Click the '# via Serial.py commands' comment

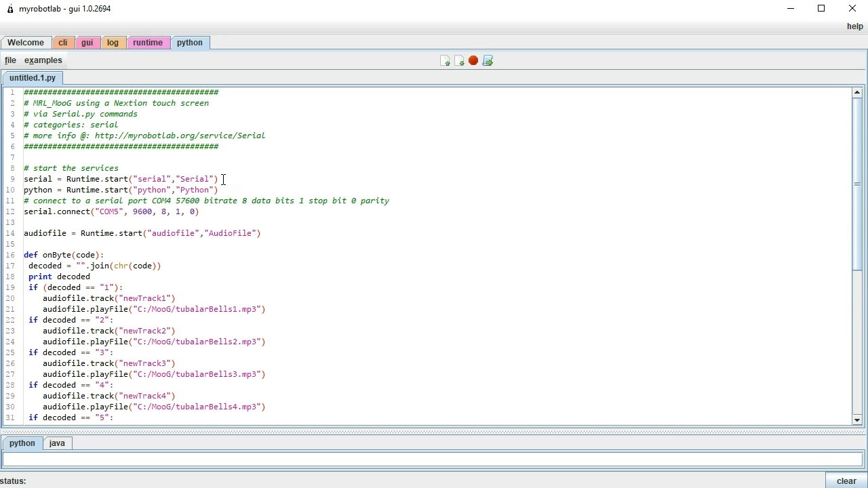[x=81, y=114]
